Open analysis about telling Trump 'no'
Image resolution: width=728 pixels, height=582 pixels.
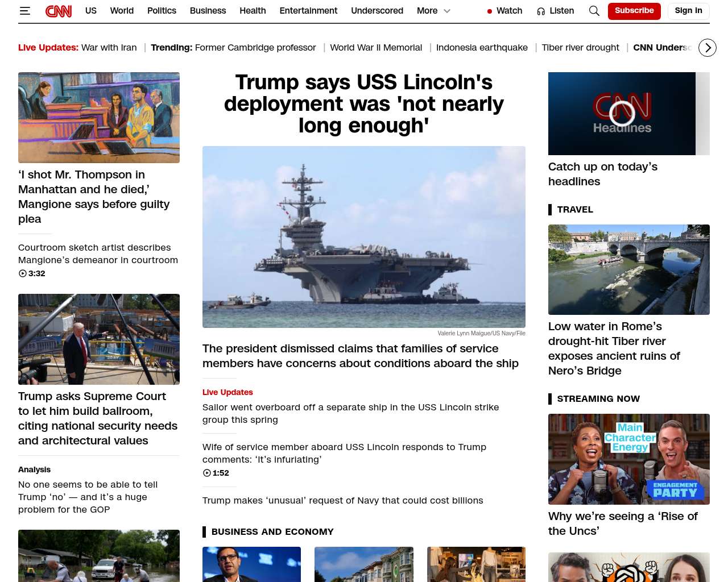[88, 497]
